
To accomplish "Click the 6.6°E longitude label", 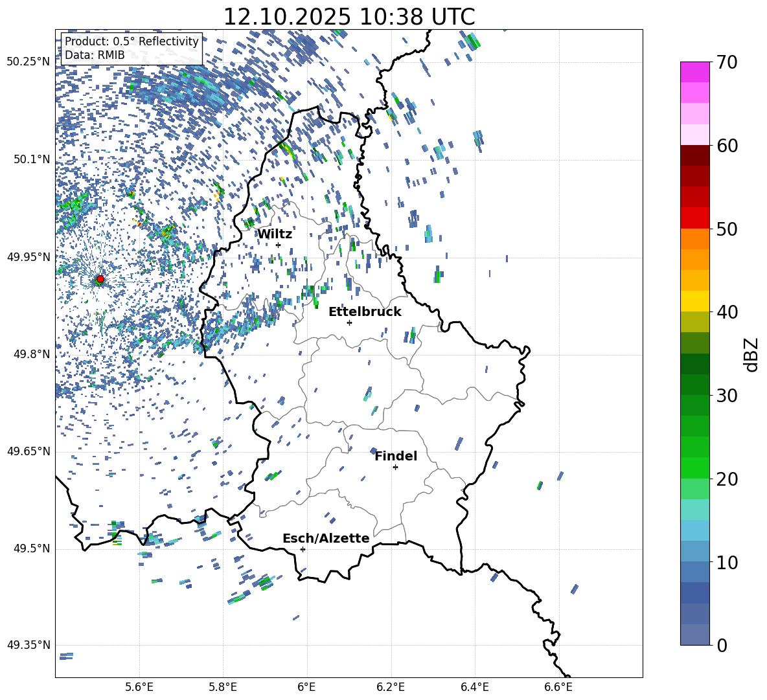I will 558,687.
